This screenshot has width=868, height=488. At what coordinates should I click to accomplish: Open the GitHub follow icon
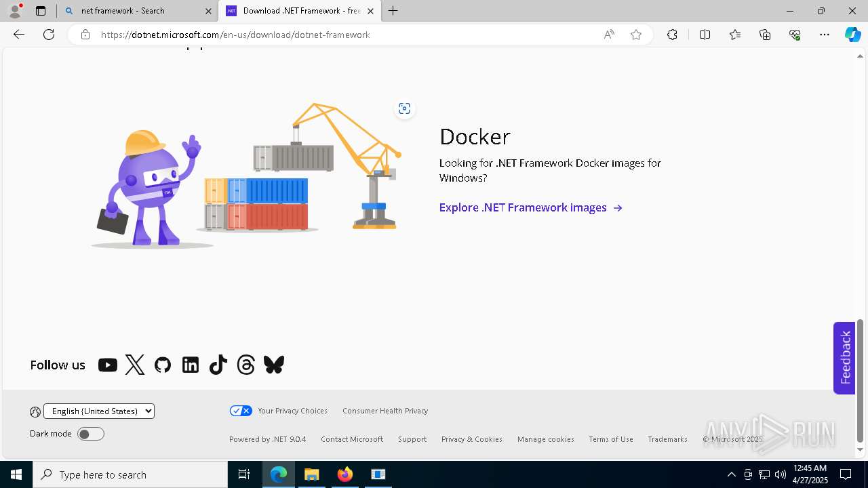[163, 365]
